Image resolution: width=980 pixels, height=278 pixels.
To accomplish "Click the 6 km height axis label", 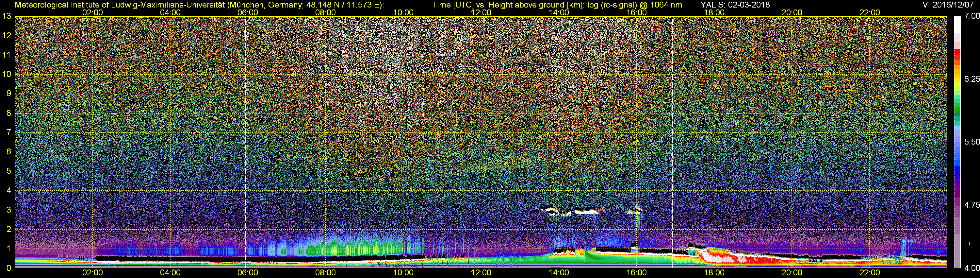I will [9, 151].
